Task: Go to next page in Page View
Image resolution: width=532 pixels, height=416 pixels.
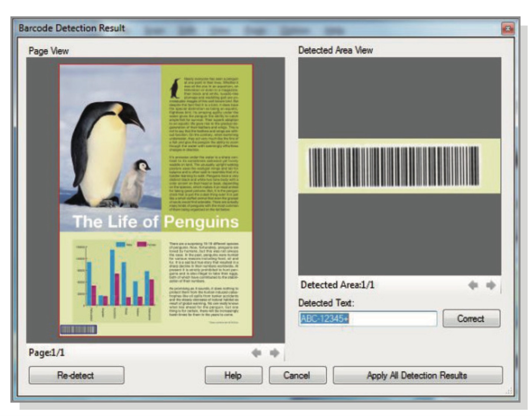Action: click(x=274, y=353)
